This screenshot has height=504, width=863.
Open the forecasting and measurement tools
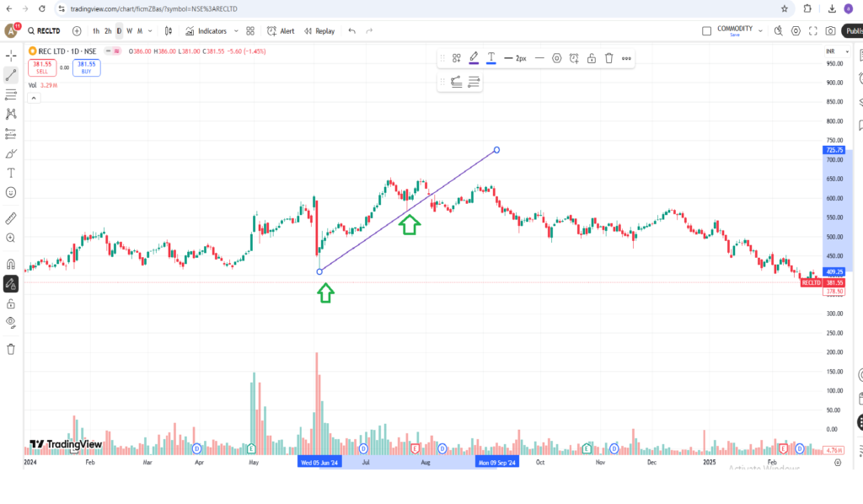[11, 134]
